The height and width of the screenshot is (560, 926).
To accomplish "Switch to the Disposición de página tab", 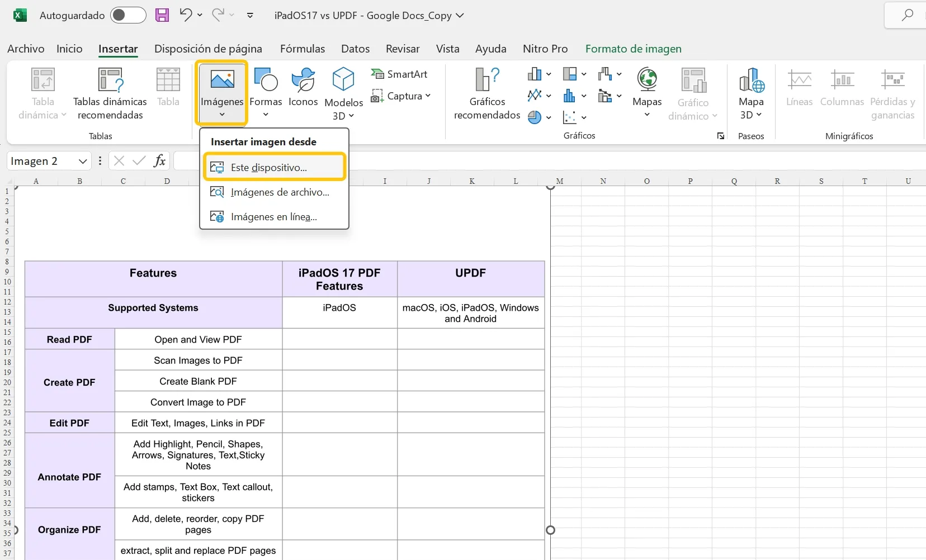I will click(208, 49).
